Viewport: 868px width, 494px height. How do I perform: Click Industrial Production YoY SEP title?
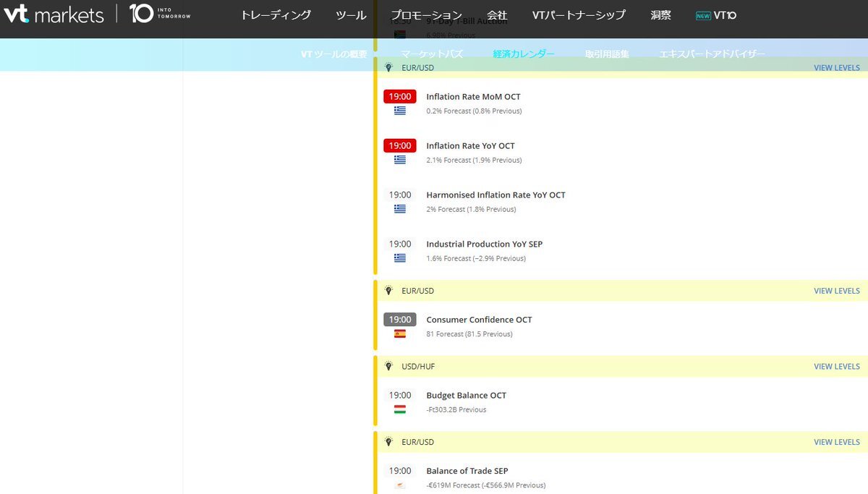(x=484, y=244)
